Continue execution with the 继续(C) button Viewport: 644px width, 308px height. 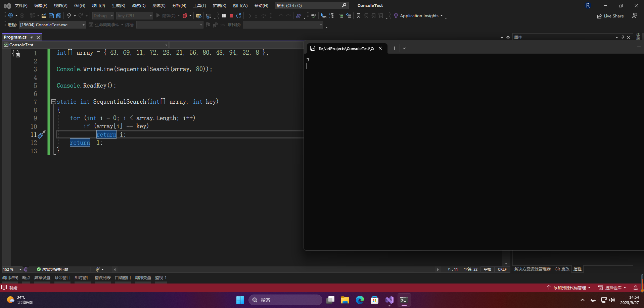click(166, 15)
